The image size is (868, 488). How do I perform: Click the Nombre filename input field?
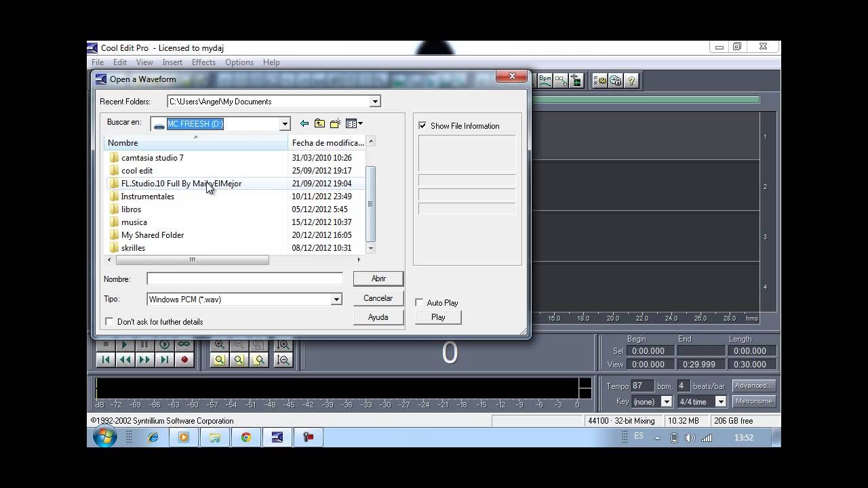pyautogui.click(x=245, y=279)
